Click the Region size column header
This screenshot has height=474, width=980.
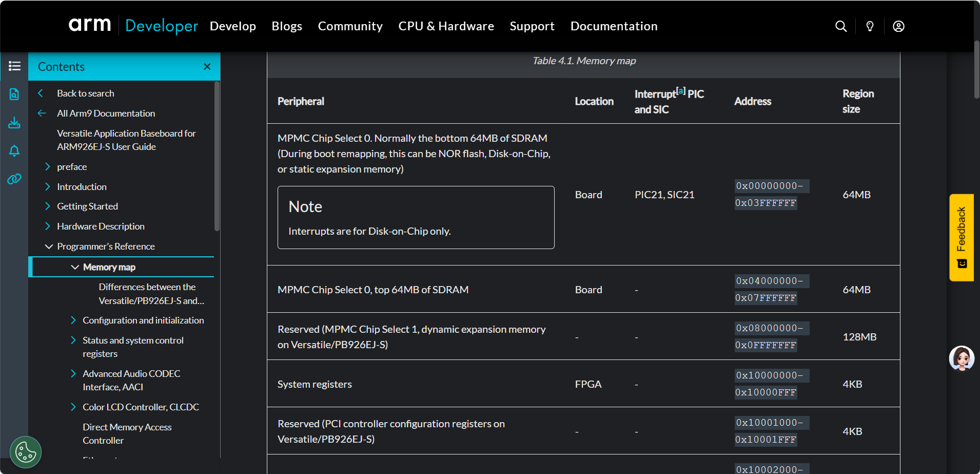click(x=858, y=101)
